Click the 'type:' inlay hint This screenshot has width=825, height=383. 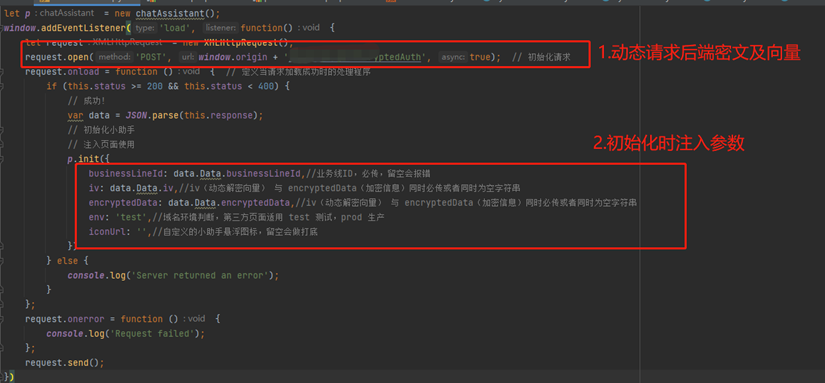(145, 28)
